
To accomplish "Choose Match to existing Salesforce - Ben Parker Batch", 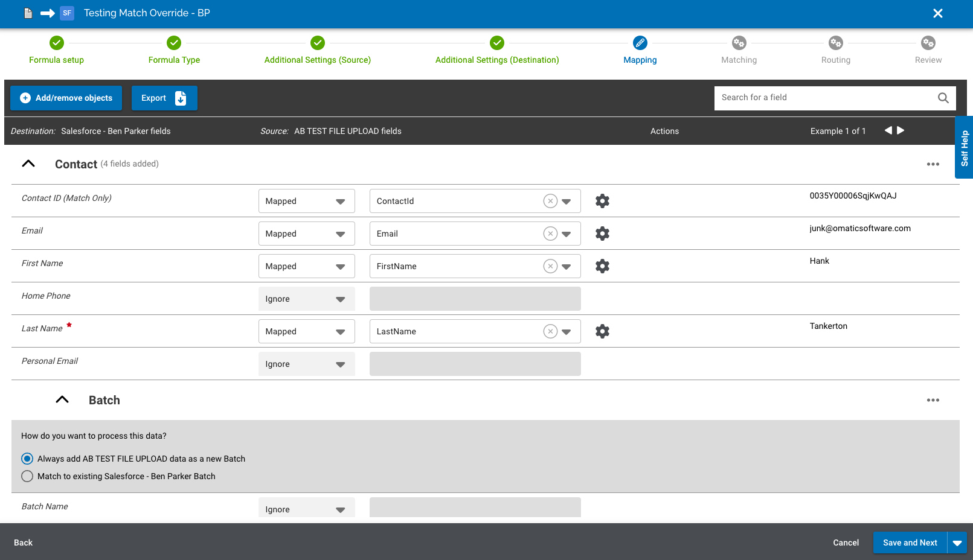I will (x=27, y=476).
